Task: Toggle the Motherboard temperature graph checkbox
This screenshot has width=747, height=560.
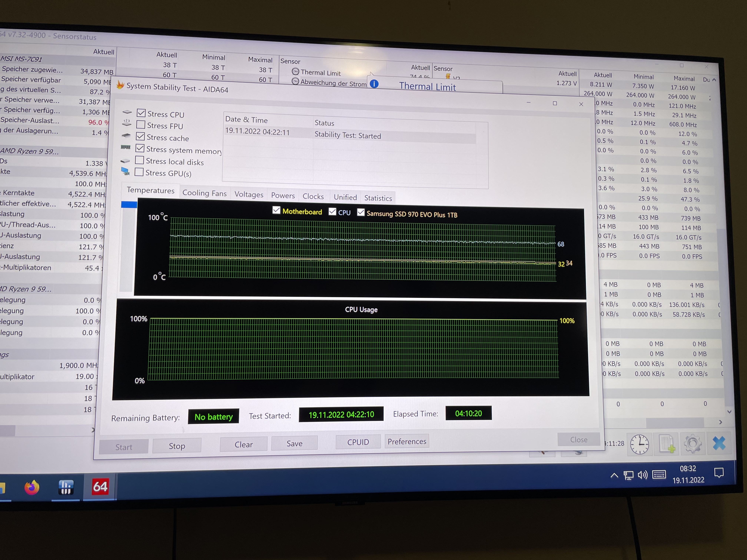Action: [x=276, y=210]
